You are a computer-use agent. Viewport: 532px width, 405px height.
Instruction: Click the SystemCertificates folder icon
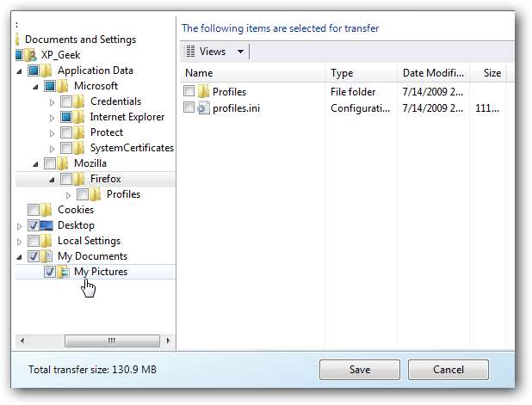coord(78,148)
